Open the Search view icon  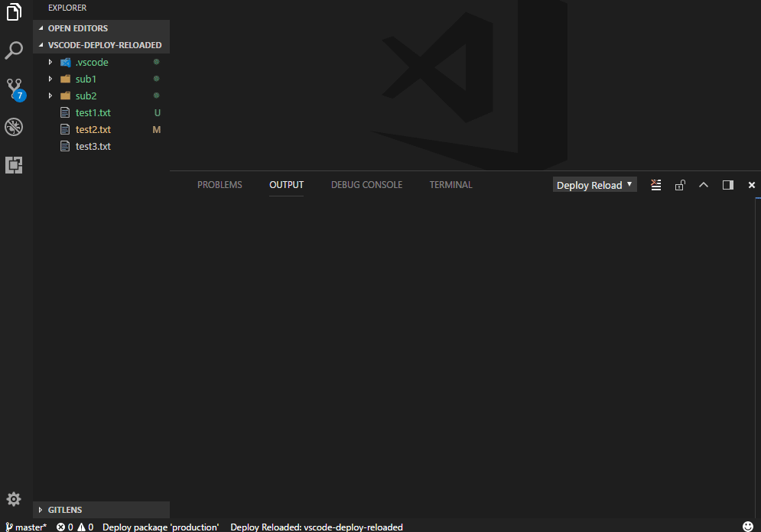14,50
